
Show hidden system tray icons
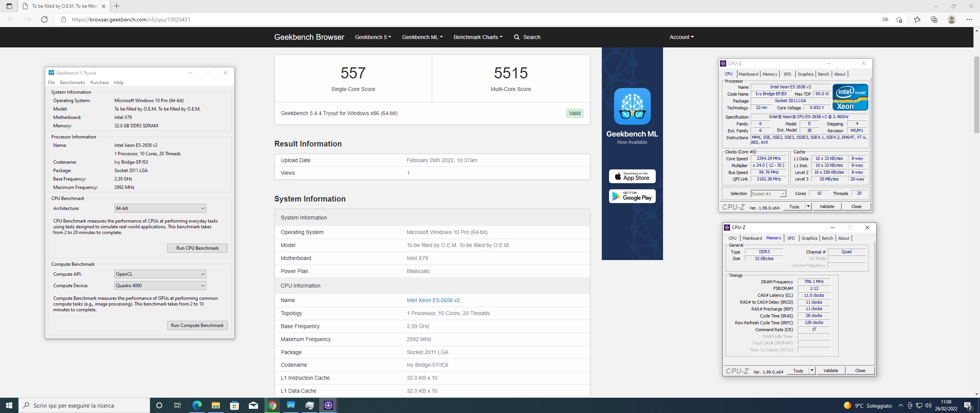901,405
